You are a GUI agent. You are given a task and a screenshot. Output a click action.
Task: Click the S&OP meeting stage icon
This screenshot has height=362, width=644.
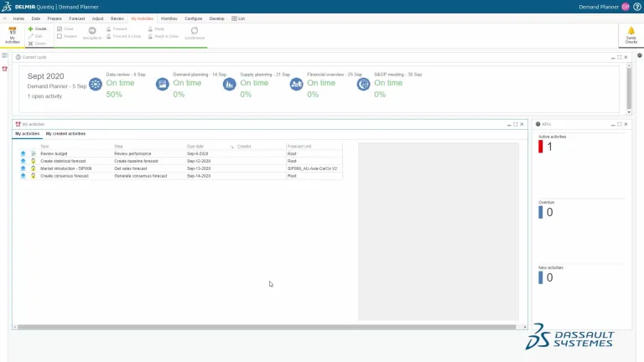[363, 84]
